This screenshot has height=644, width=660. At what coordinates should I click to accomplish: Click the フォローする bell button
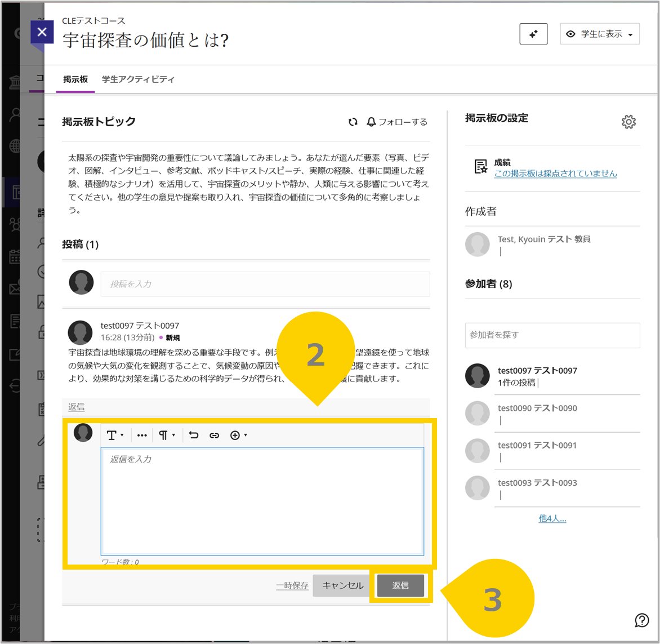(x=397, y=122)
